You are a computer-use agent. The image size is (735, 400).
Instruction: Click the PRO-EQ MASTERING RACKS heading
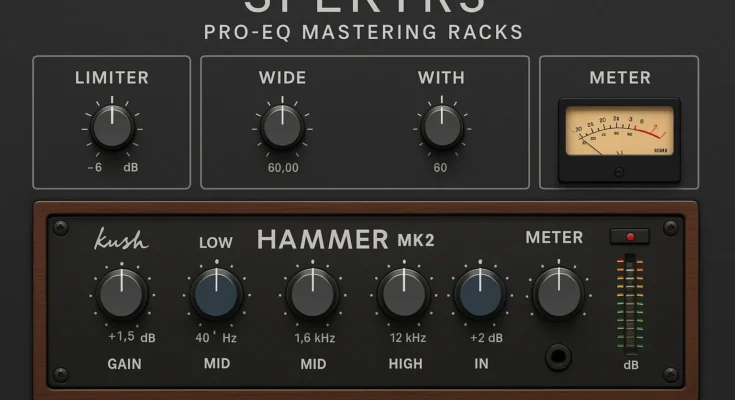[363, 32]
